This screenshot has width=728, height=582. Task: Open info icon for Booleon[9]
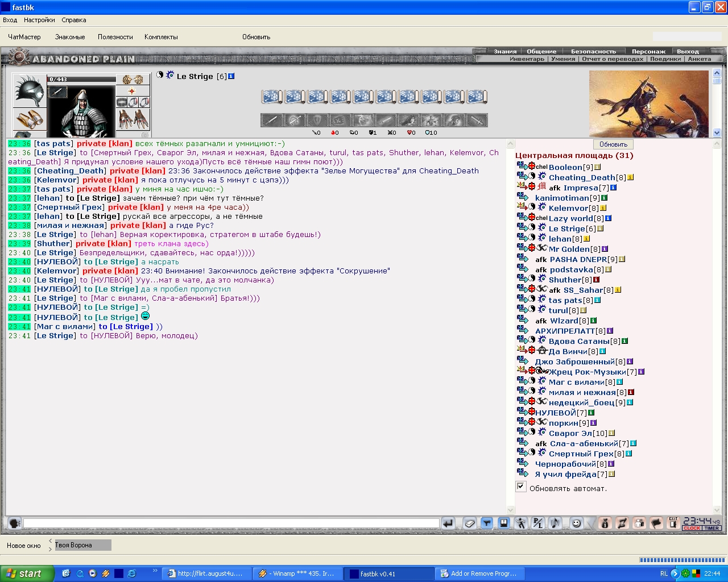[598, 167]
